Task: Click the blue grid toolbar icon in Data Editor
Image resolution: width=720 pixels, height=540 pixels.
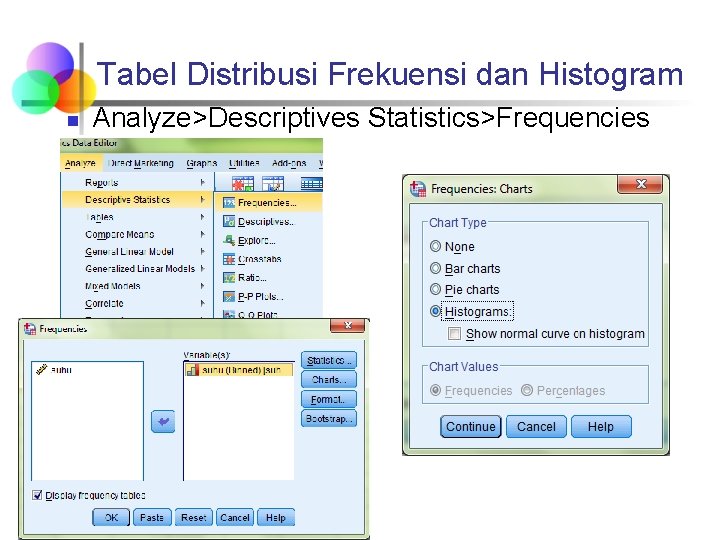Action: 311,184
